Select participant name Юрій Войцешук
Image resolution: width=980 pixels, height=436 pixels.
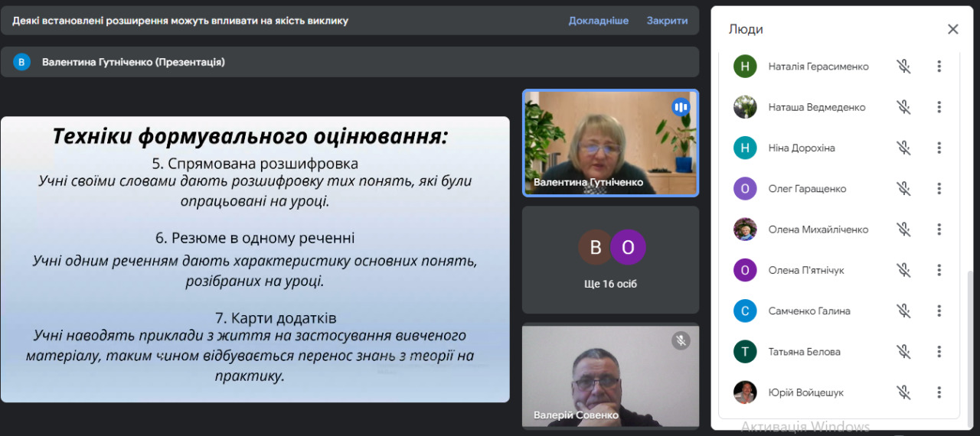(805, 392)
